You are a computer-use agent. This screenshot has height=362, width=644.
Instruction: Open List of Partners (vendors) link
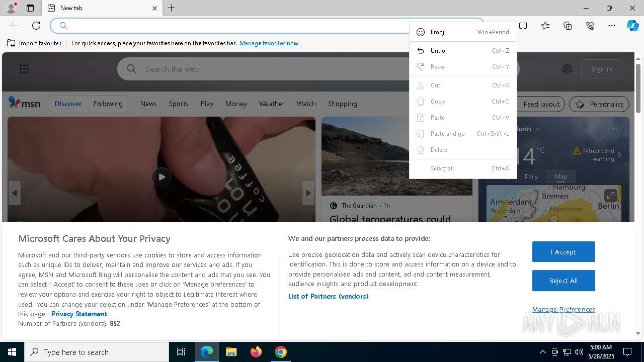click(x=328, y=296)
